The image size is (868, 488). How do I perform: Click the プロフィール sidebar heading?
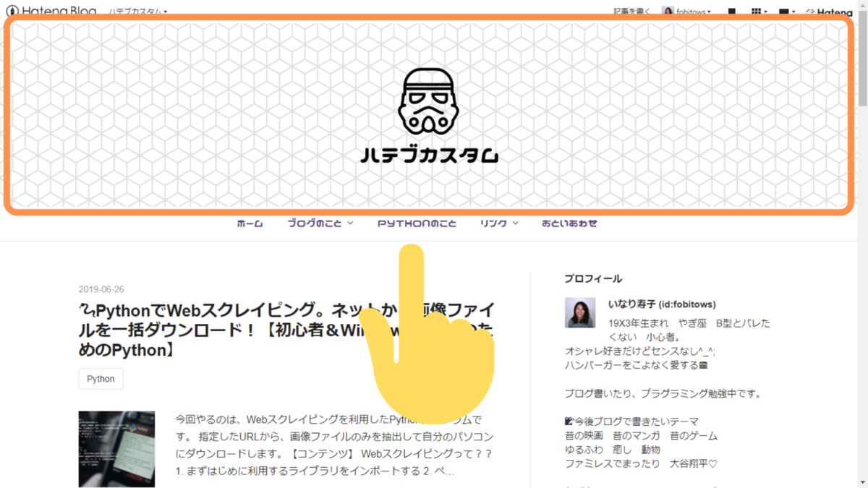tap(592, 278)
